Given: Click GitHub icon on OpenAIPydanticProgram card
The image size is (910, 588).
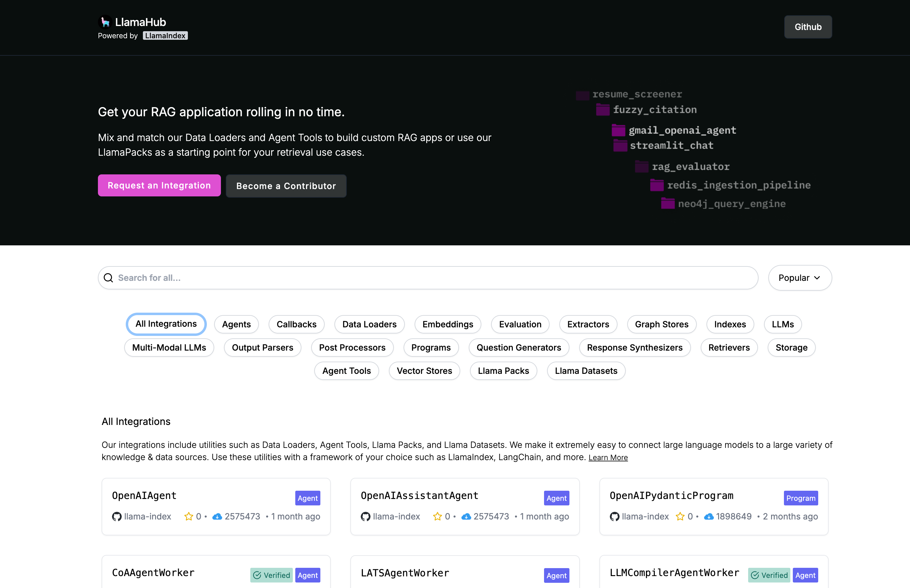Looking at the screenshot, I should (614, 517).
